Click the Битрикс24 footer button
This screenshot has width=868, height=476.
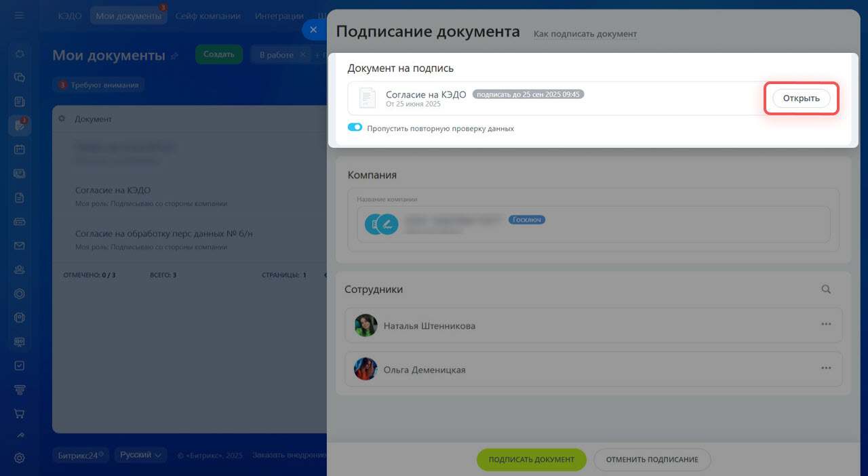80,455
